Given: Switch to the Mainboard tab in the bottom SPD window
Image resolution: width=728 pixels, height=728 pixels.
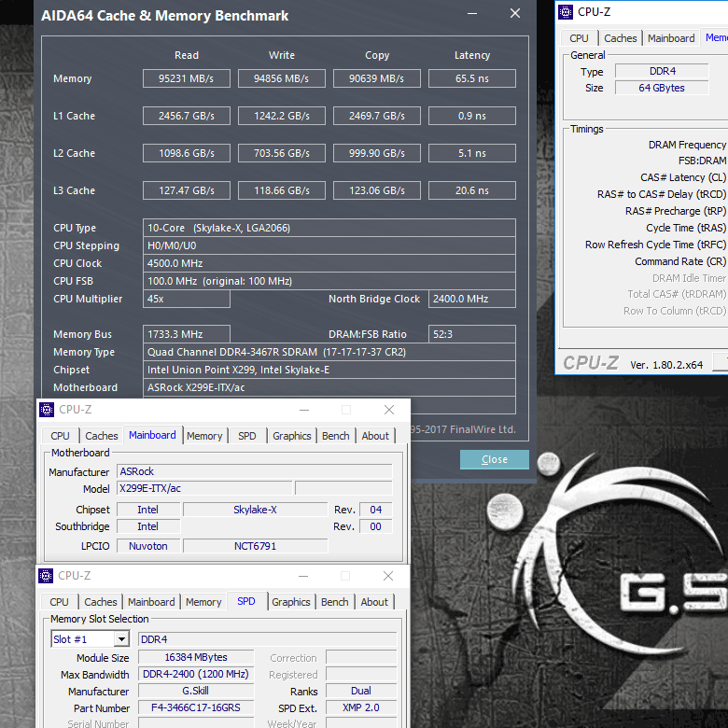Looking at the screenshot, I should point(151,602).
